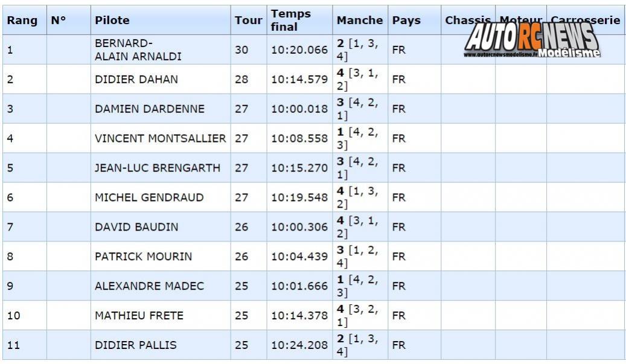Click VINCENT MONTSALLIER in the table

(x=161, y=139)
